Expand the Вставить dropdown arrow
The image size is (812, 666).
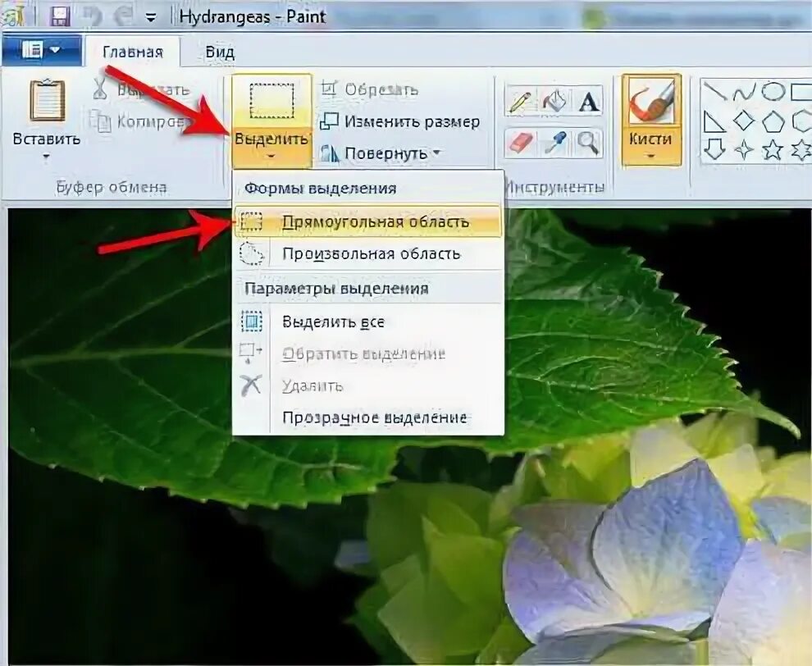(47, 157)
